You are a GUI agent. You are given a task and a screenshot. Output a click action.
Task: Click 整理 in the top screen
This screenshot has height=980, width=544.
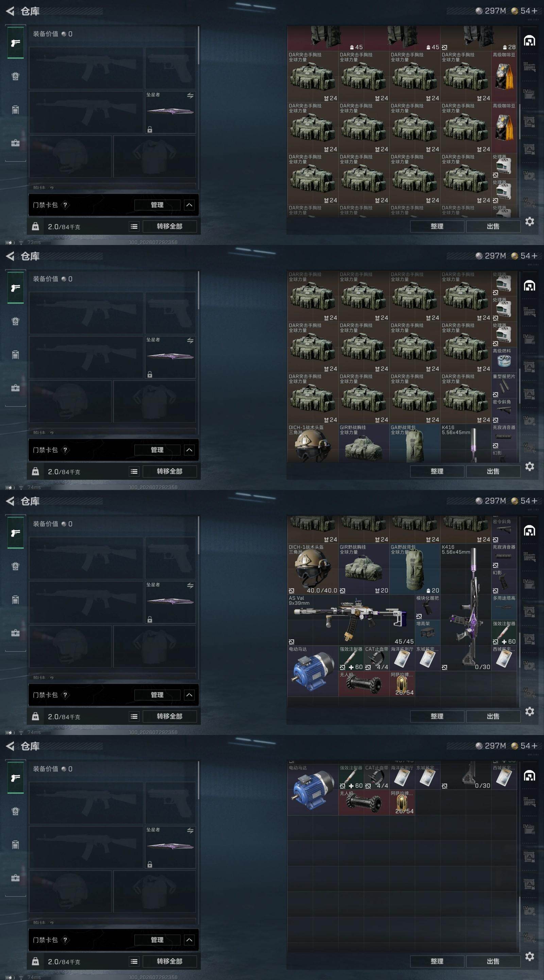coord(437,226)
